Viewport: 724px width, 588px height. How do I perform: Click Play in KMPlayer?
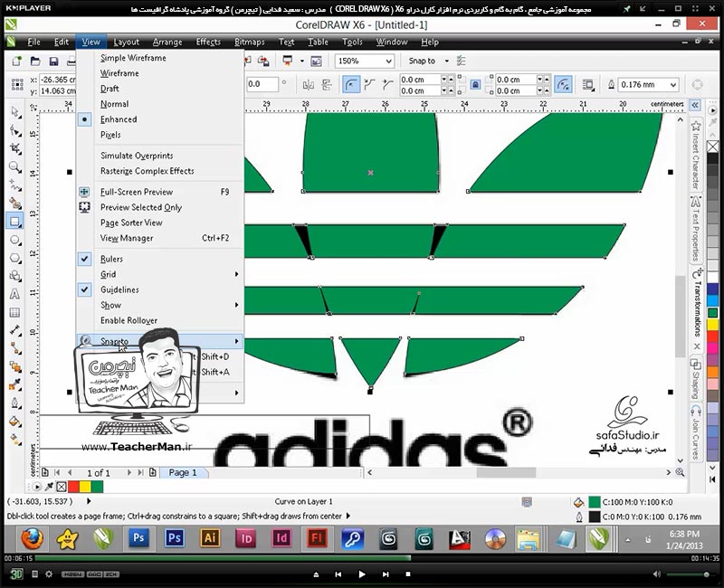361,574
